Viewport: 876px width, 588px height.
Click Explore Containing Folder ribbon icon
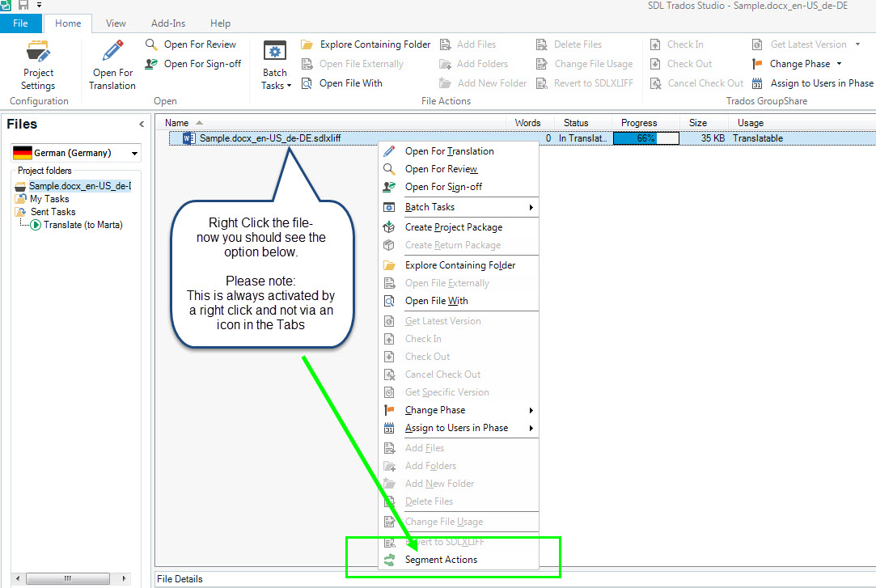click(x=307, y=44)
